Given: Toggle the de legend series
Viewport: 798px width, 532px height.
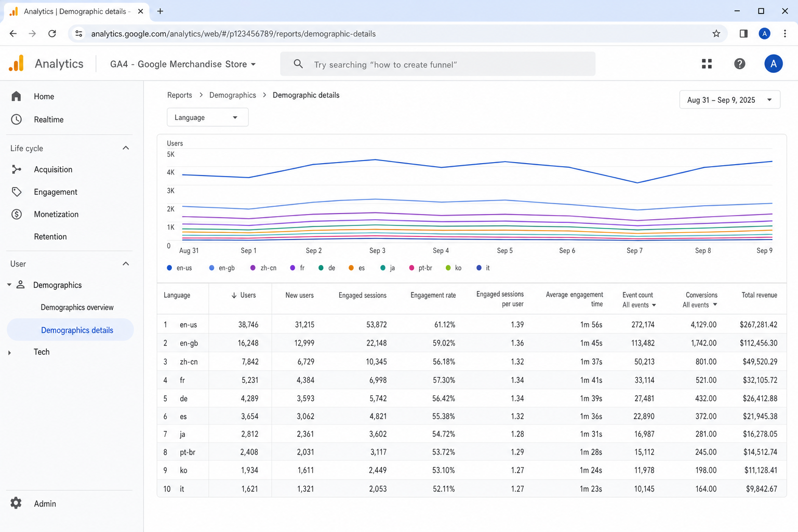Looking at the screenshot, I should pyautogui.click(x=327, y=268).
